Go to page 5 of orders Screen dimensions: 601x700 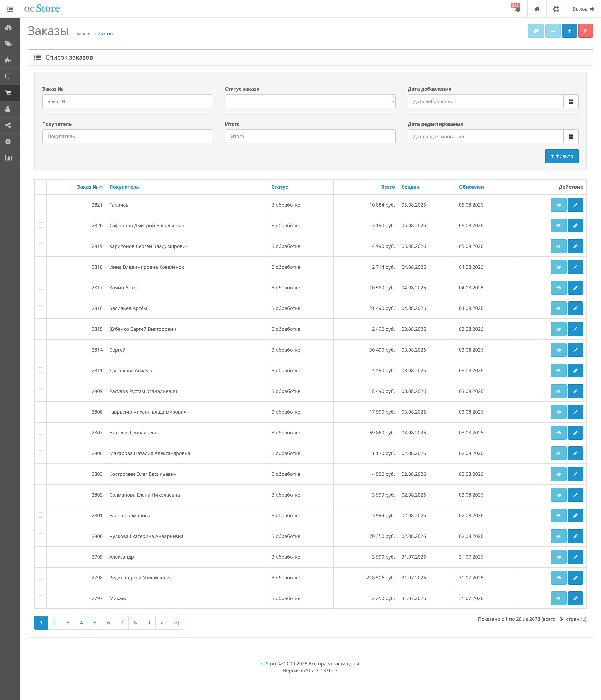click(95, 623)
